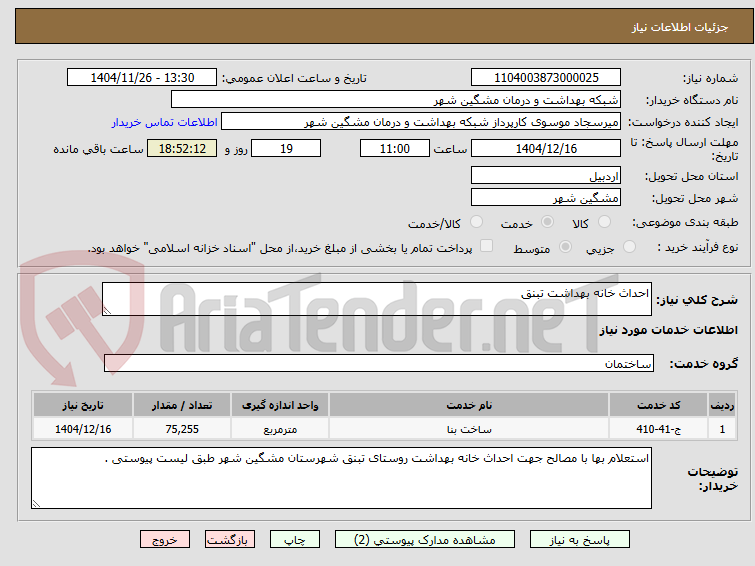
Task: Click the شرح کلی نیاز text area
Action: point(377,299)
